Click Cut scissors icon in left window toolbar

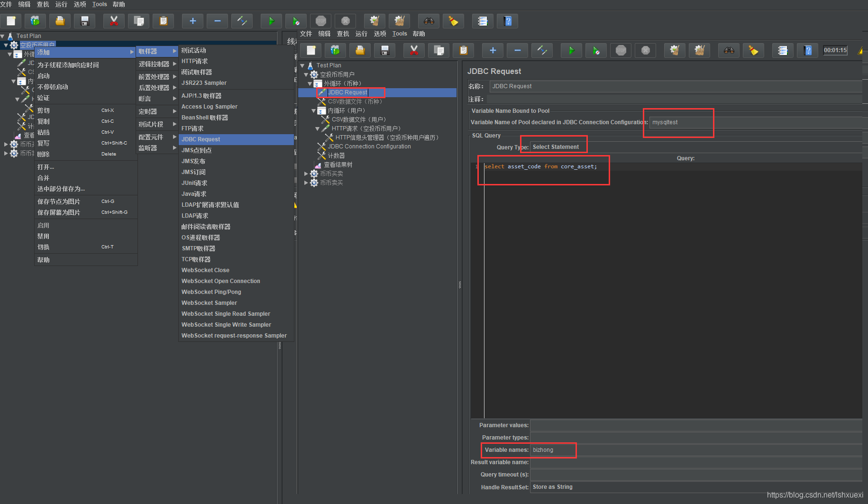pos(114,21)
